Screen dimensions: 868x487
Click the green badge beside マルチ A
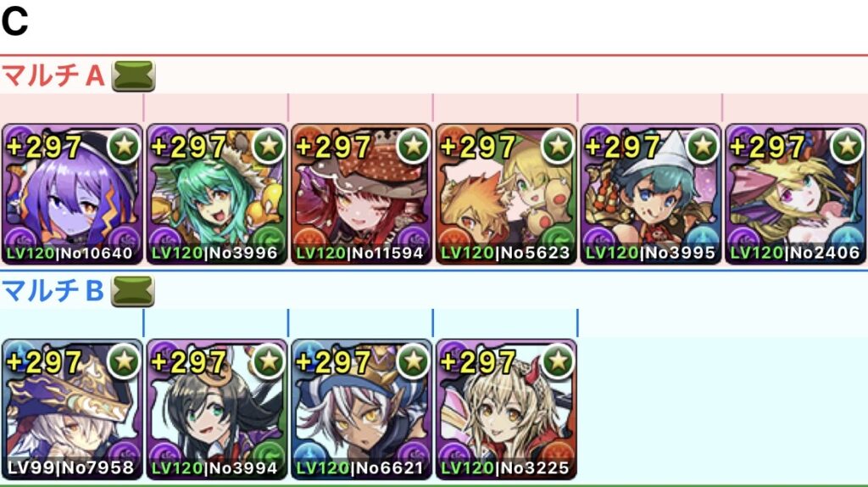133,76
